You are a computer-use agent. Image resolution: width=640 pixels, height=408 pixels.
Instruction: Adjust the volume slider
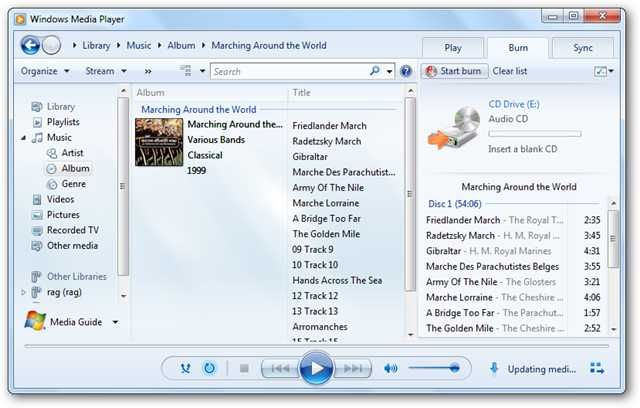click(434, 368)
